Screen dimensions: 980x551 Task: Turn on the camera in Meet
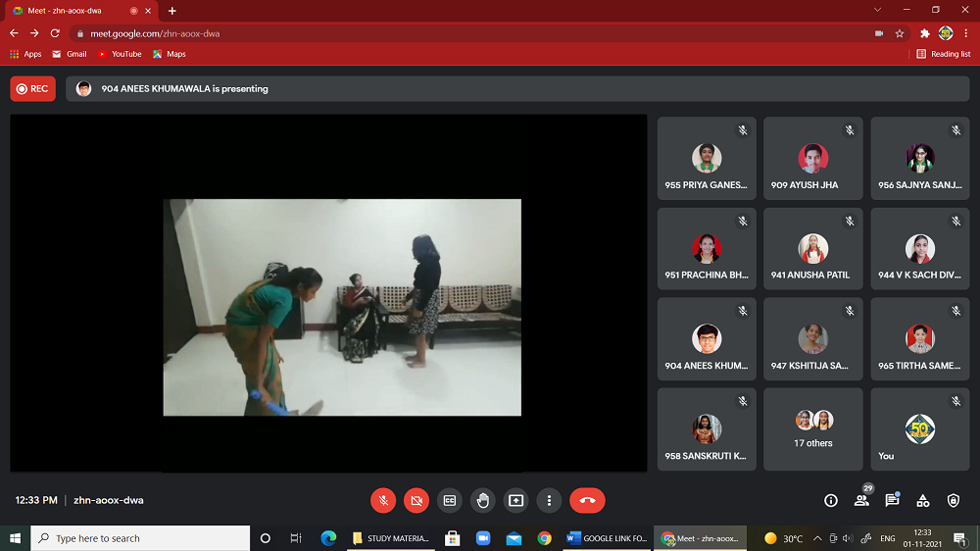click(x=416, y=500)
